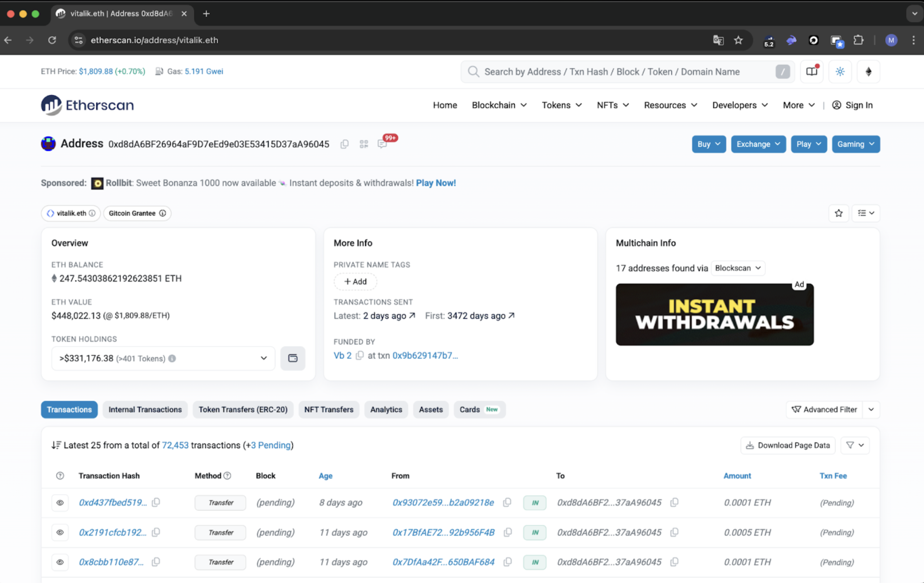Click the vitalik.eth tag info icon
The width and height of the screenshot is (924, 583).
[x=92, y=213]
